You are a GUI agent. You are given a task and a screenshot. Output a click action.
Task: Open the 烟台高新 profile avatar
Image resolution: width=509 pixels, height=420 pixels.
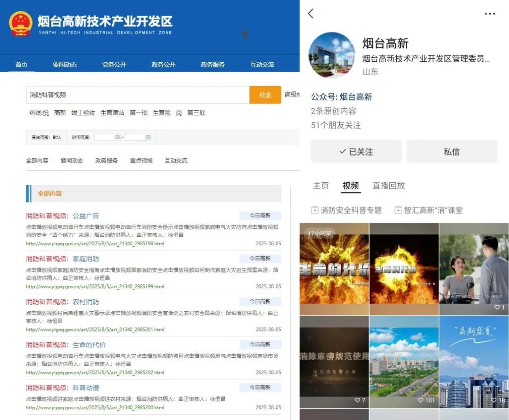tap(331, 55)
